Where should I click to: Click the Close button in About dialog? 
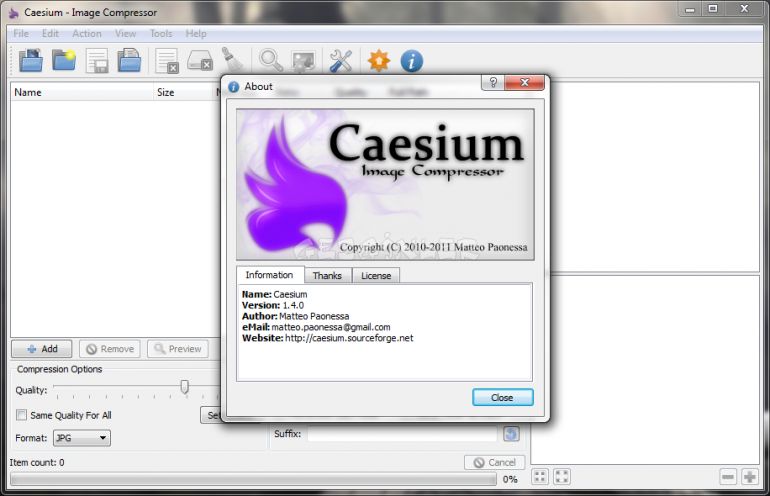(x=502, y=397)
